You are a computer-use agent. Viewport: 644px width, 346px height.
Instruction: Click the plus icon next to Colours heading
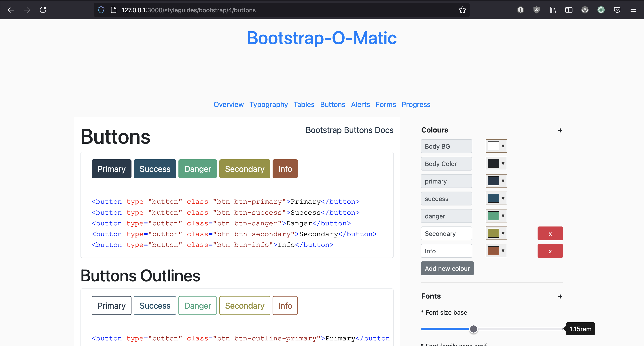point(560,130)
